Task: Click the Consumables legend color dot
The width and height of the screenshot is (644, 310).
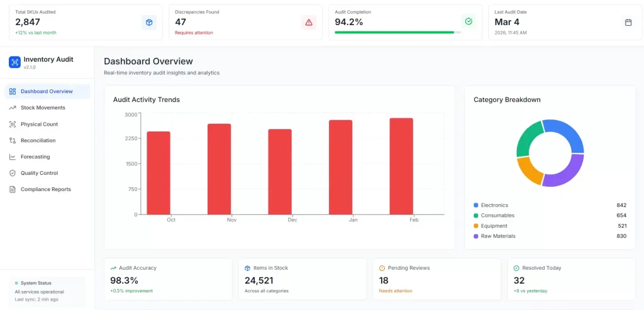Action: click(475, 216)
